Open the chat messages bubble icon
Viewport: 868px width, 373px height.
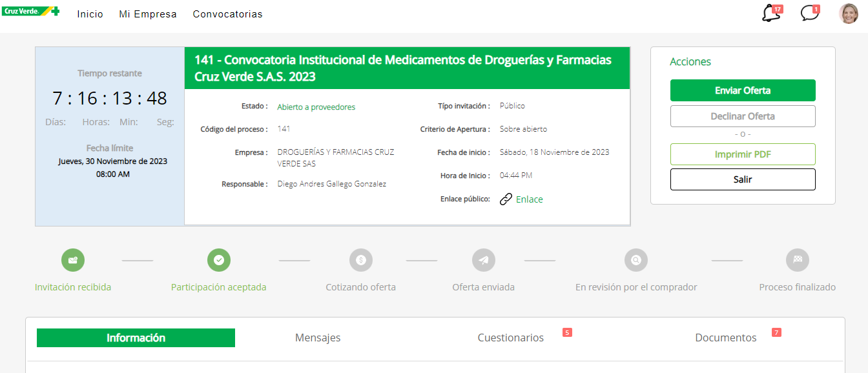809,14
